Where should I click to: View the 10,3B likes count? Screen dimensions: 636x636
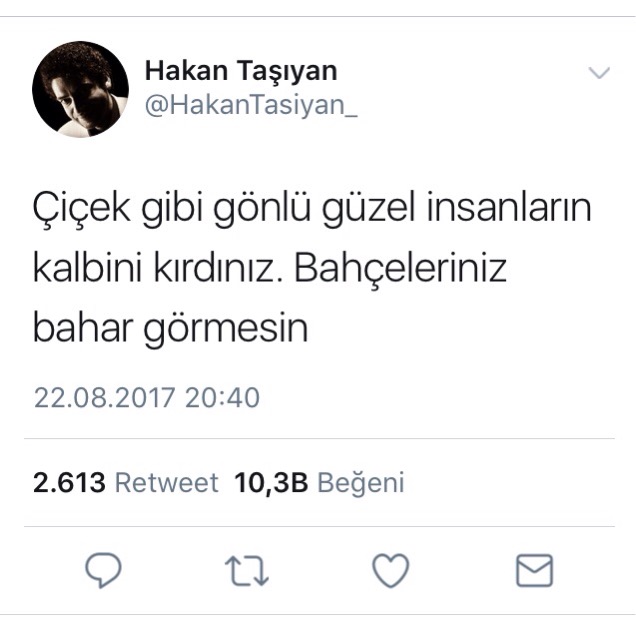click(271, 483)
